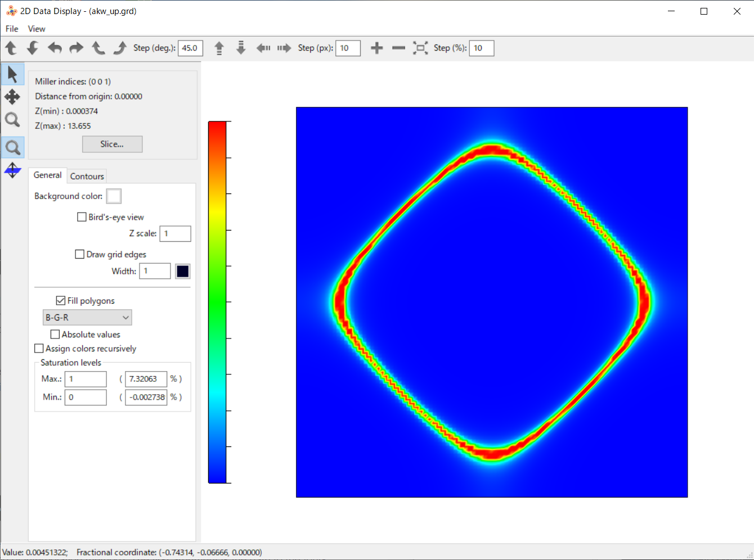The width and height of the screenshot is (754, 560).
Task: Uncheck the Fill polygons checkbox
Action: click(61, 301)
